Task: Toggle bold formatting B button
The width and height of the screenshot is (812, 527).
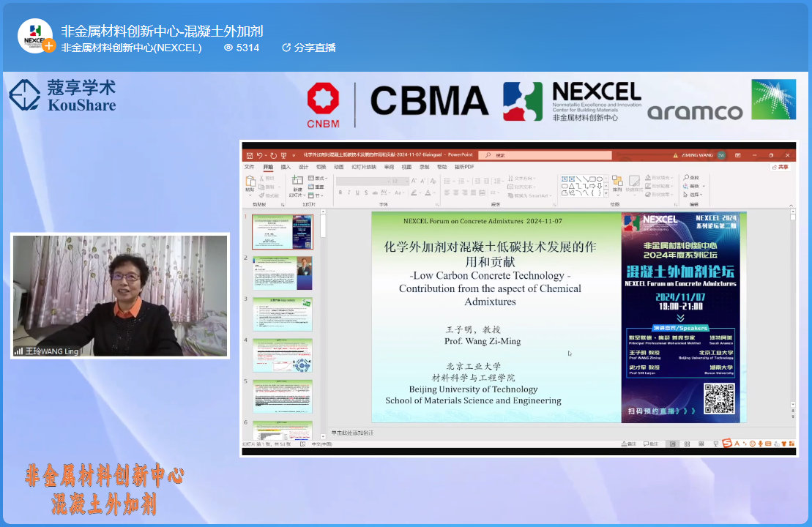Action: tap(340, 193)
